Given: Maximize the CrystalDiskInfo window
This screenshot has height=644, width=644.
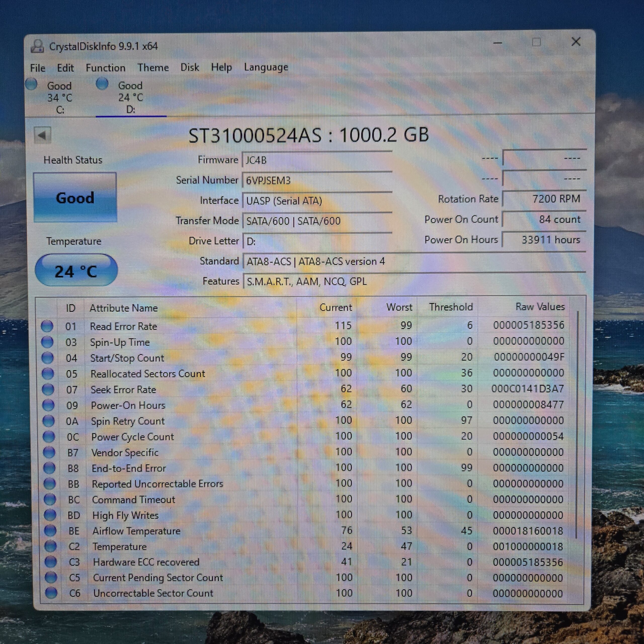Looking at the screenshot, I should click(536, 42).
